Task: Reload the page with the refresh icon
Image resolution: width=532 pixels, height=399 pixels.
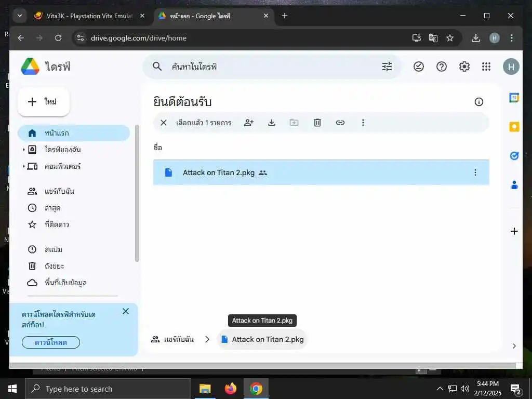Action: 58,38
